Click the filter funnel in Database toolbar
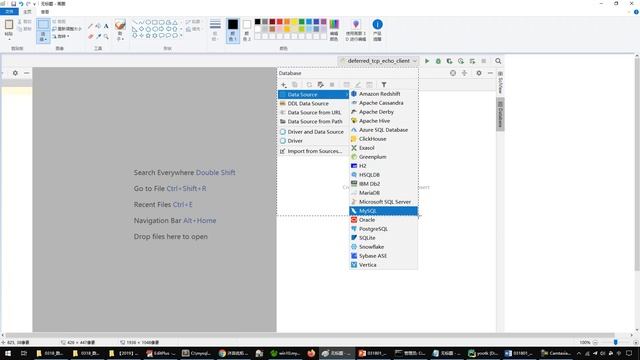The height and width of the screenshot is (360, 640). pyautogui.click(x=384, y=84)
